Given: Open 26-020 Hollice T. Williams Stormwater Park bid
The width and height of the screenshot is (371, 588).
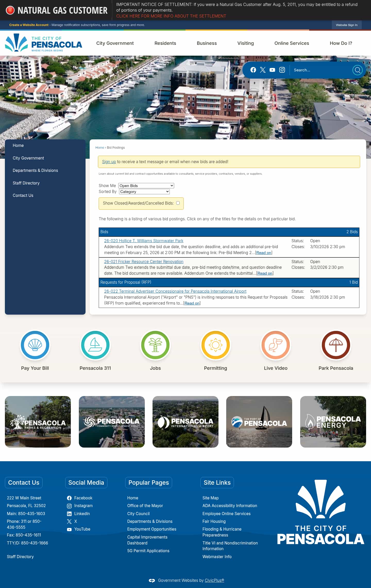Looking at the screenshot, I should (144, 241).
